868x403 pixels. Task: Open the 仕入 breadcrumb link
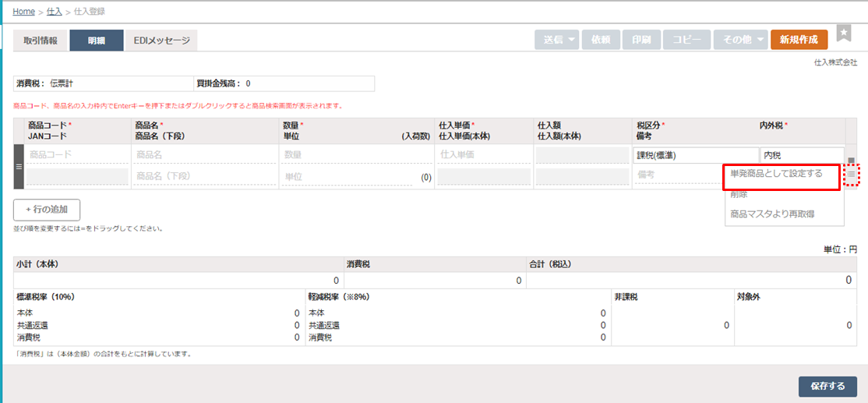pos(55,12)
